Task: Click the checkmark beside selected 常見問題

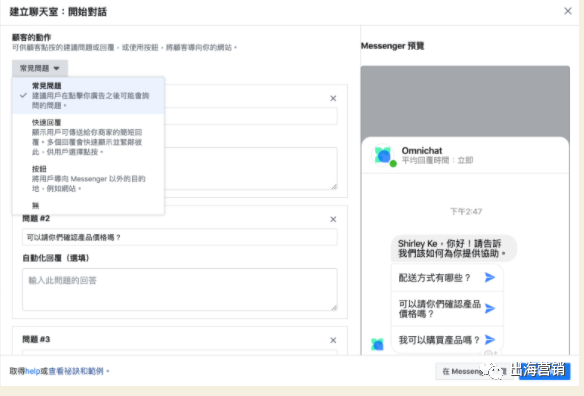Action: pyautogui.click(x=23, y=95)
